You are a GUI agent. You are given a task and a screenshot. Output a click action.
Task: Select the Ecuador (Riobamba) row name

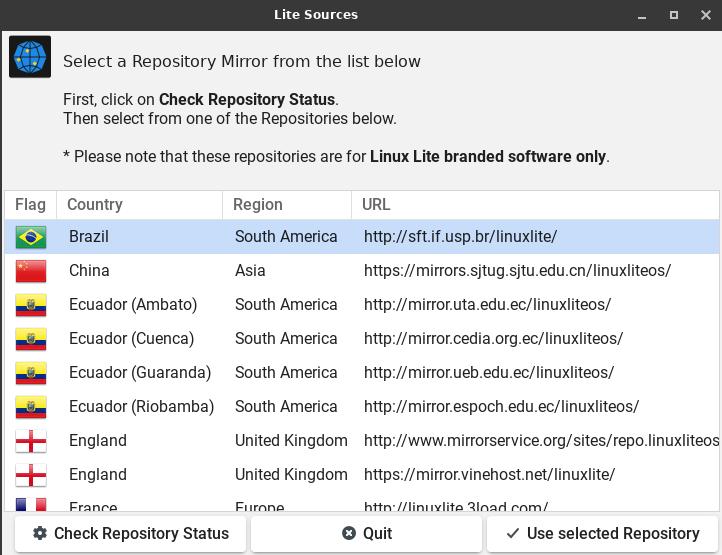coord(141,407)
